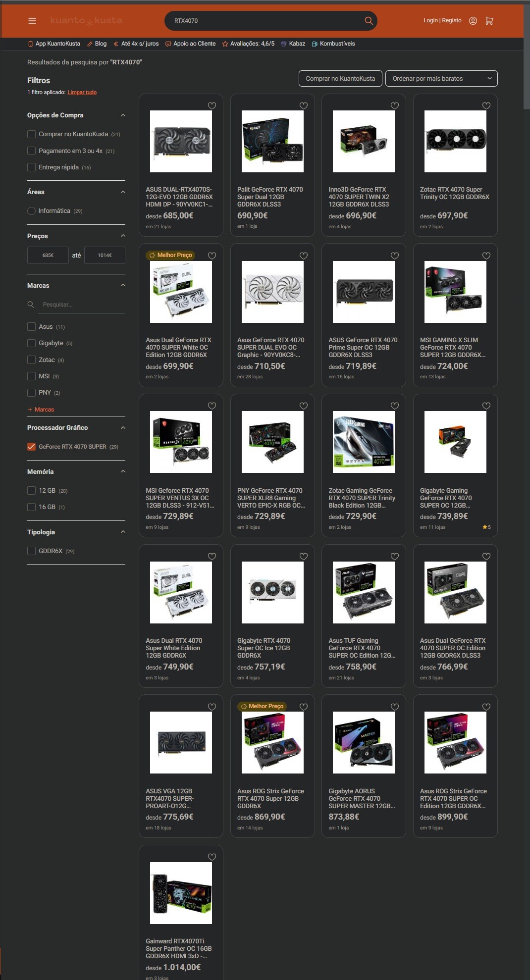Favorite the Gigabyte Gaming SUPER OC 739,89€
Image resolution: width=530 pixels, height=980 pixels.
coord(486,406)
